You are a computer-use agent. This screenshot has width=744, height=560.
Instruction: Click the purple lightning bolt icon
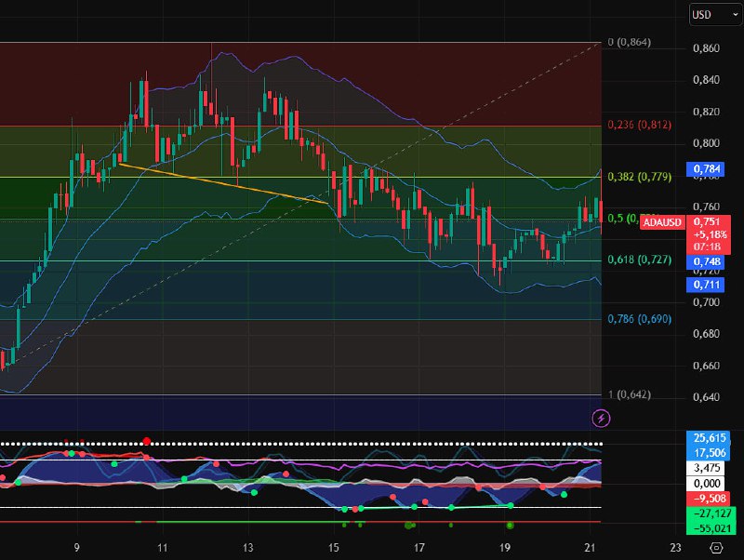click(601, 418)
